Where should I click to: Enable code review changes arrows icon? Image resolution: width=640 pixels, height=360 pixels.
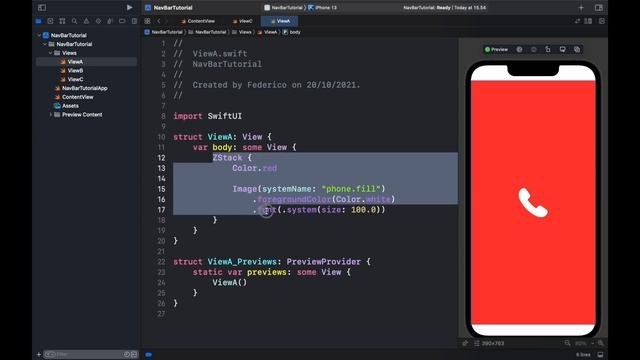(x=577, y=21)
